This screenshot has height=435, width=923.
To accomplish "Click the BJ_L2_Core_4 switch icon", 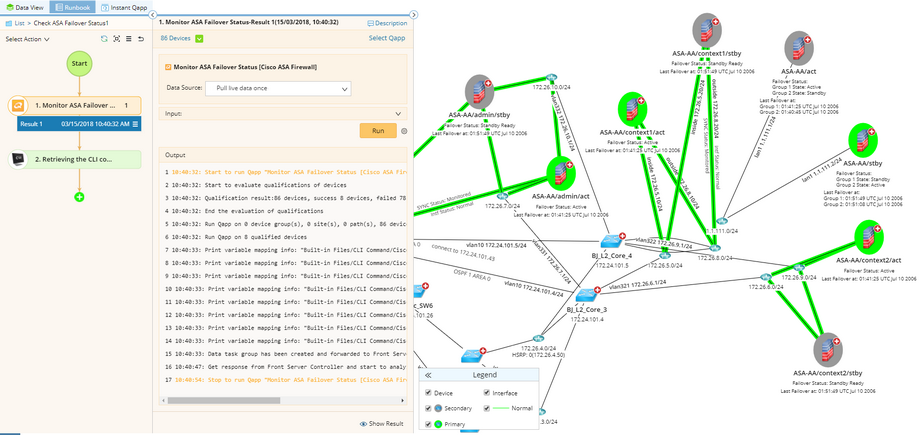I will pos(612,240).
